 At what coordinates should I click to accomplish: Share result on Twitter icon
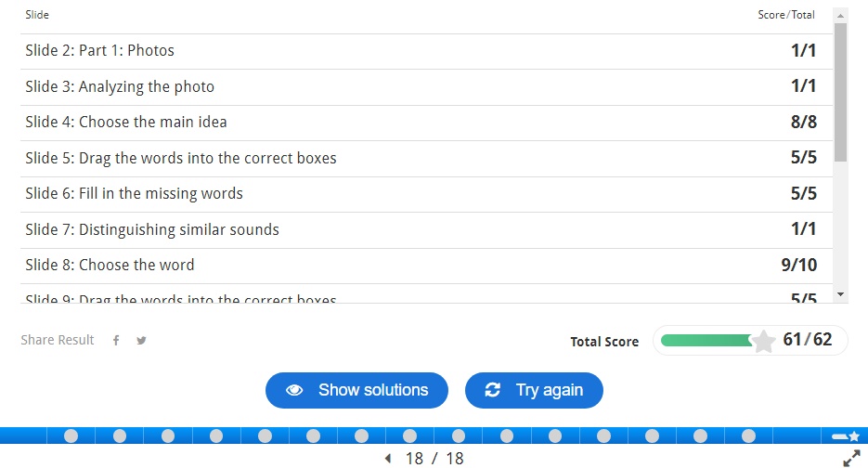pyautogui.click(x=141, y=341)
